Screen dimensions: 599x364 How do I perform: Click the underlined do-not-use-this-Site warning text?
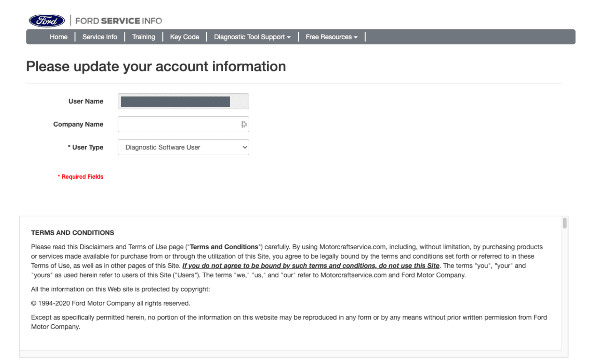click(310, 266)
